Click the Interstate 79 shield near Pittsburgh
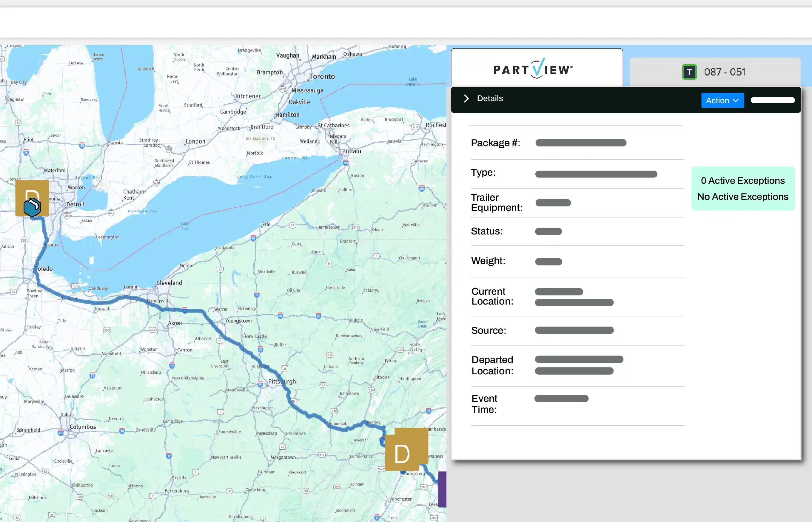The height and width of the screenshot is (522, 812). tap(260, 384)
